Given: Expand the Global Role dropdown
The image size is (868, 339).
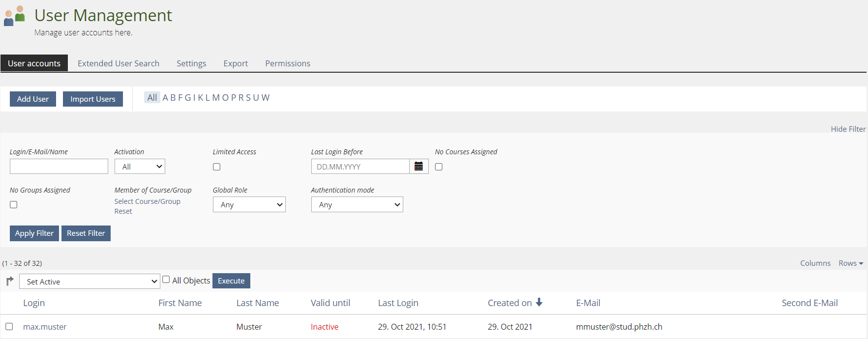Looking at the screenshot, I should click(249, 205).
